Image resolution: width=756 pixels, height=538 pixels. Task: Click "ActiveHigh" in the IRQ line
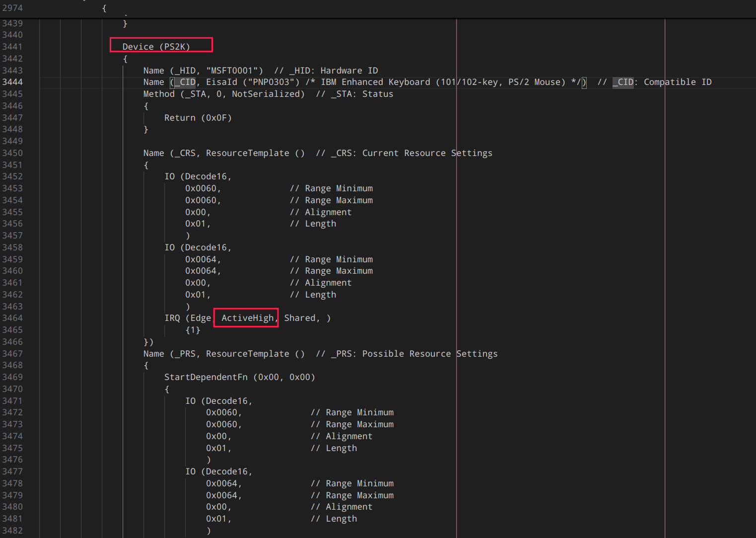point(247,318)
